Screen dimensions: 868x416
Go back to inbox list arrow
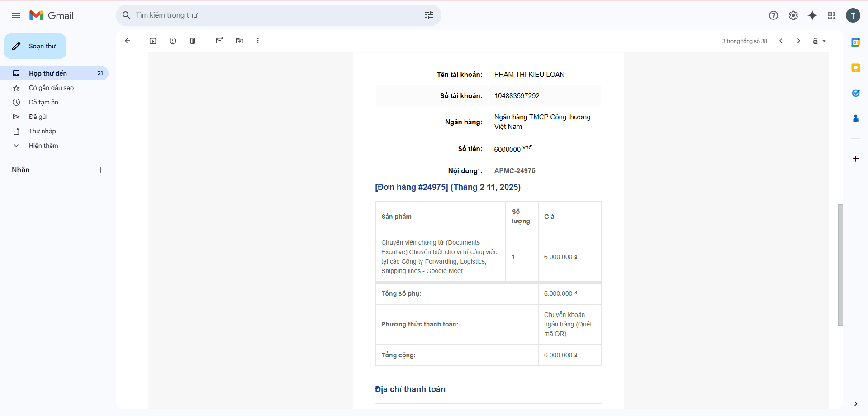(x=128, y=41)
